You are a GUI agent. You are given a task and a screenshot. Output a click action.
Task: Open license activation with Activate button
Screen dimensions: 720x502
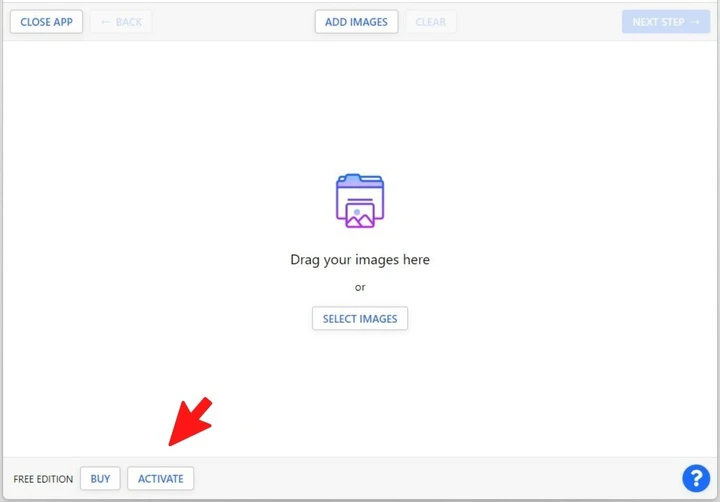click(x=161, y=479)
